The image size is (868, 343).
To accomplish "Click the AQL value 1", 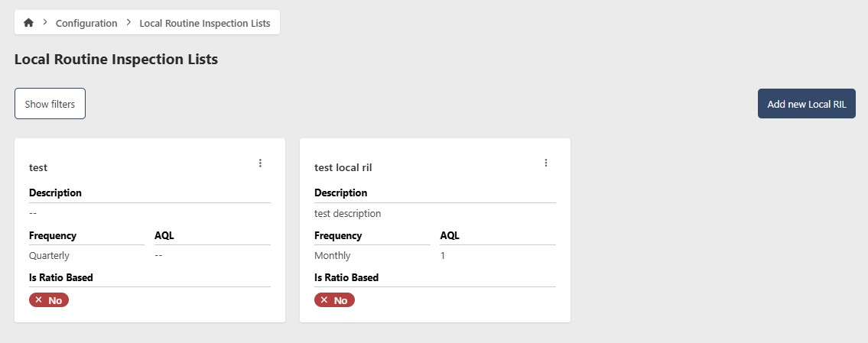I will (443, 256).
